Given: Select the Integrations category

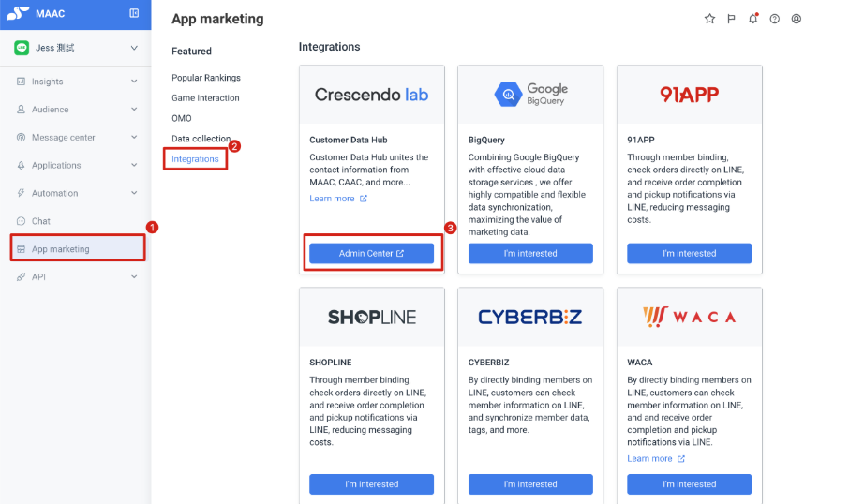Looking at the screenshot, I should click(x=195, y=158).
